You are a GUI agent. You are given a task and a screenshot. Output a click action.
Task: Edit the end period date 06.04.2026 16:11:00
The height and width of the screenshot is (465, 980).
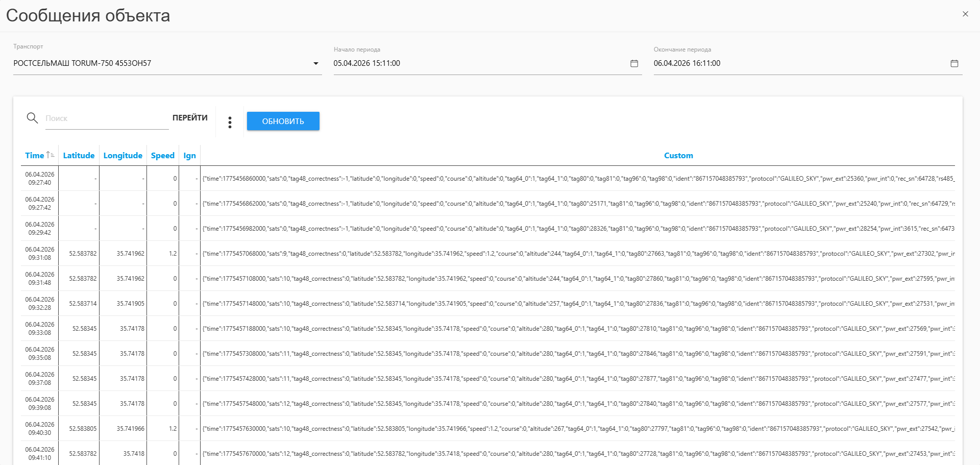pyautogui.click(x=796, y=63)
